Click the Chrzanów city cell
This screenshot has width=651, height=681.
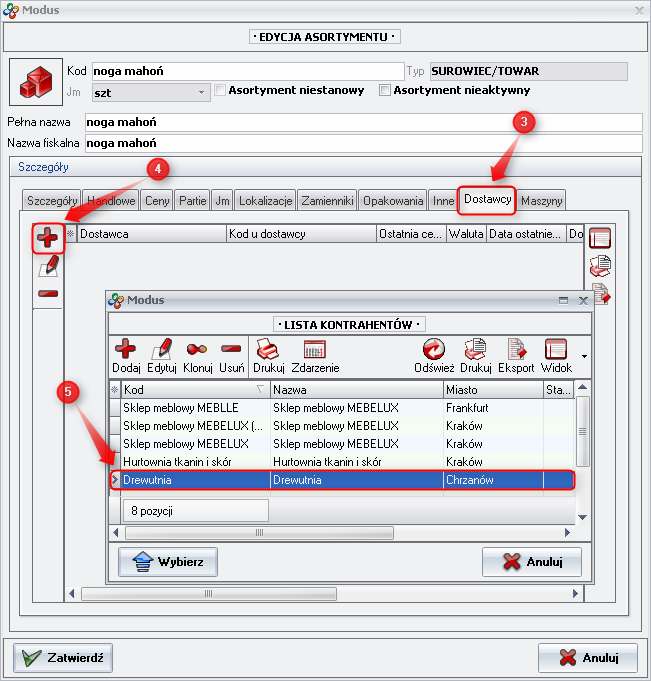(x=493, y=480)
